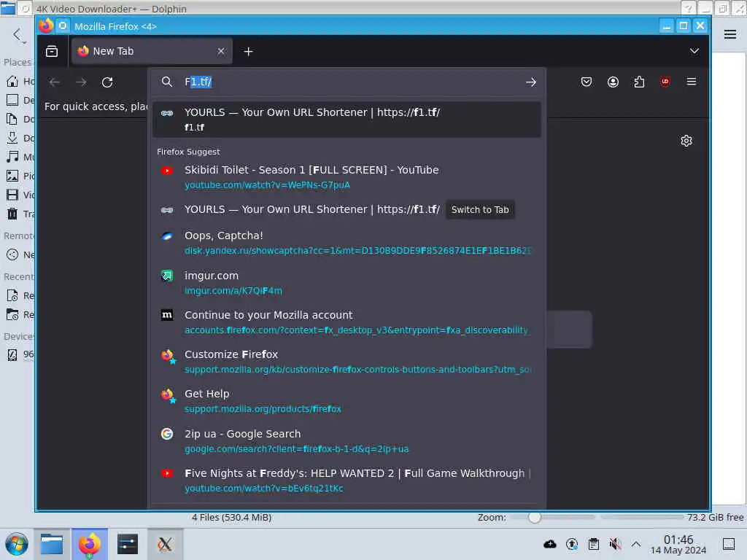The image size is (747, 560).
Task: Open updates tray icon
Action: tap(572, 544)
